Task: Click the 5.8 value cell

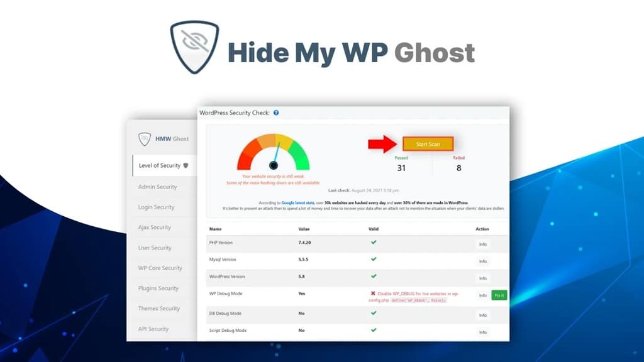Action: click(301, 277)
